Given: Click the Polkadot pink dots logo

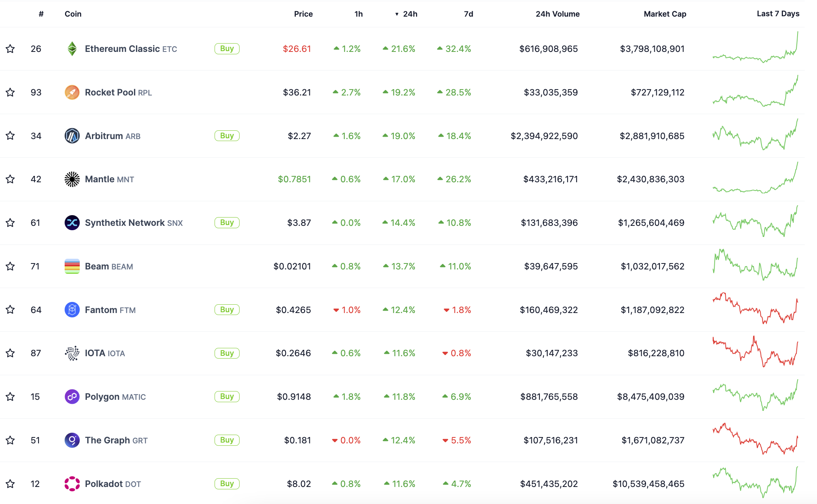Looking at the screenshot, I should click(x=72, y=484).
